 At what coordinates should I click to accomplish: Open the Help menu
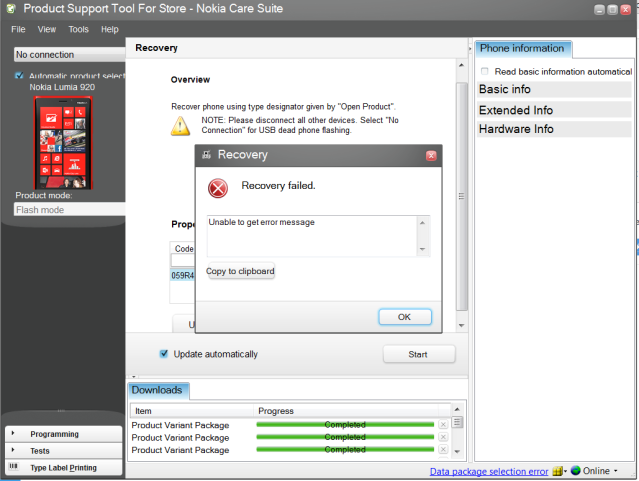point(110,29)
